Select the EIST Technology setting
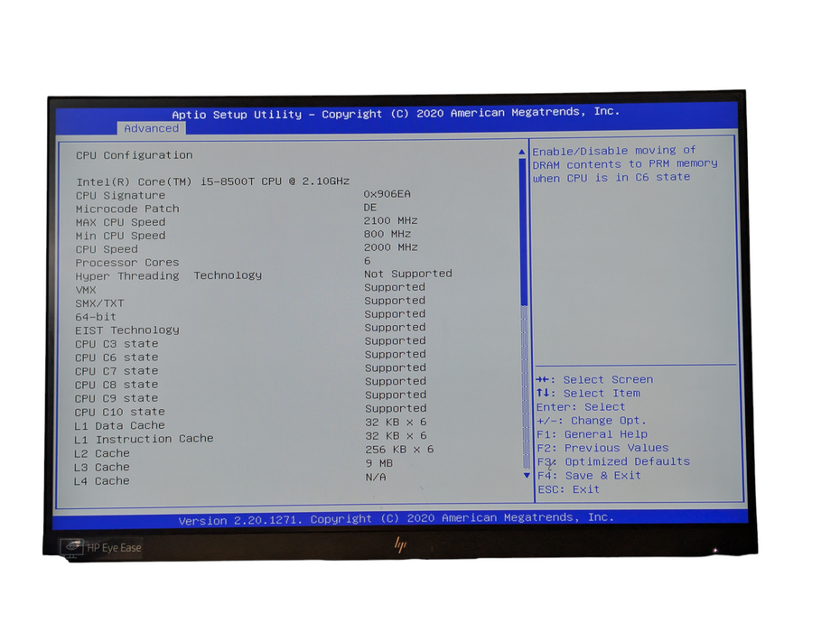Screen dimensions: 840x632 pyautogui.click(x=126, y=330)
